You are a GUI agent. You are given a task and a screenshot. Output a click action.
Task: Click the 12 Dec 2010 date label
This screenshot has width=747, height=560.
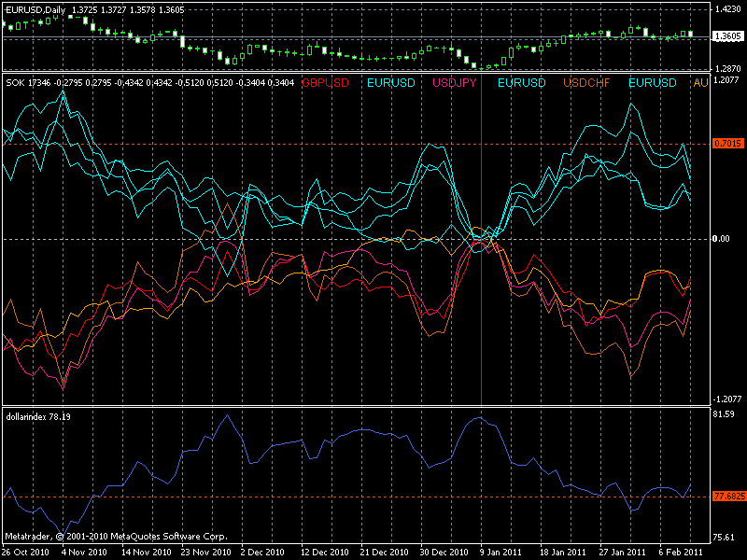click(325, 553)
